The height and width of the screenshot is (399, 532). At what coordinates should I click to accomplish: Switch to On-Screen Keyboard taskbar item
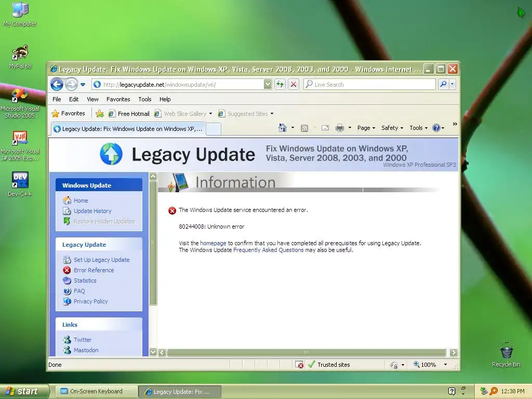point(96,391)
